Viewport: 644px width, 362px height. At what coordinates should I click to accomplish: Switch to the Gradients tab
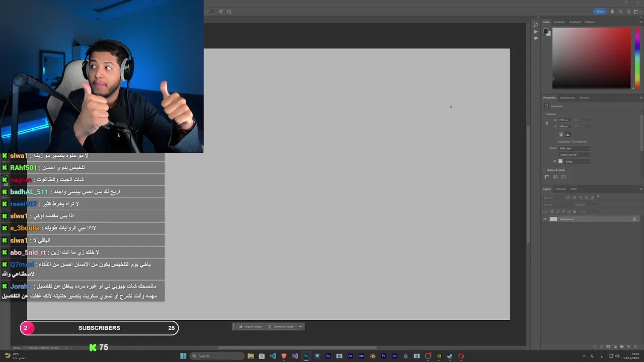point(575,22)
